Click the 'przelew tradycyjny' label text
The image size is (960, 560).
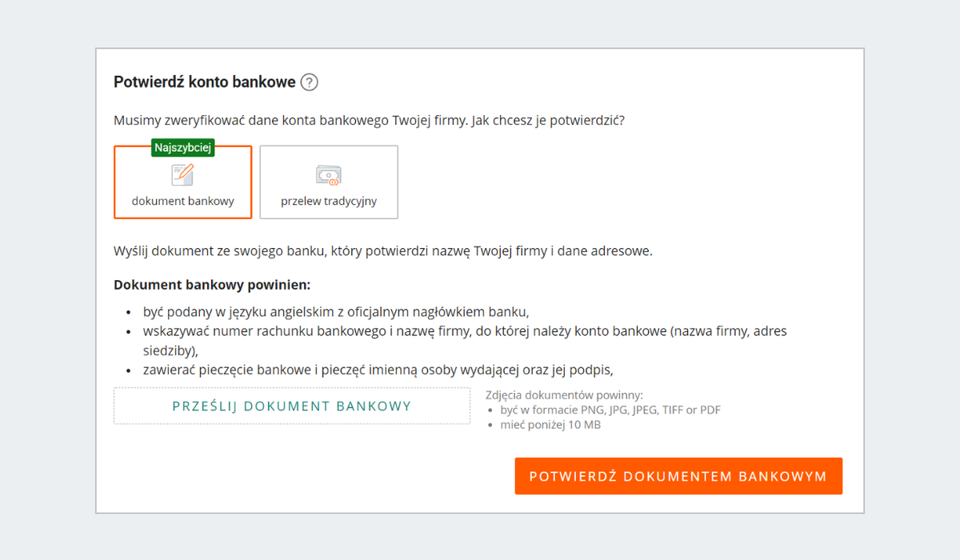tap(329, 201)
